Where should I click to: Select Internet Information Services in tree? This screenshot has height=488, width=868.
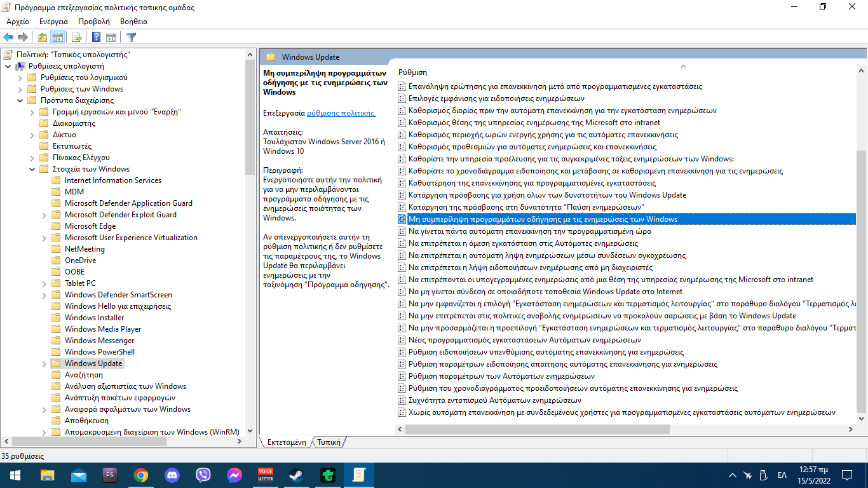pos(113,180)
